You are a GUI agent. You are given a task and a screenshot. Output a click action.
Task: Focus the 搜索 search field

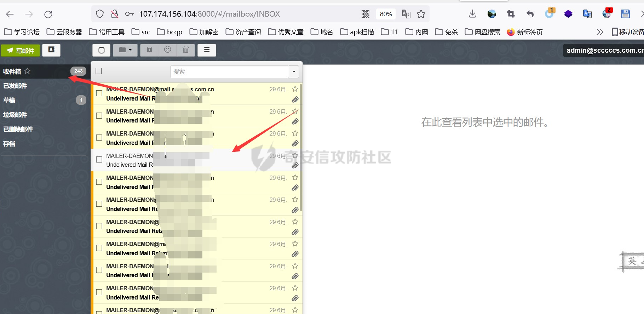click(229, 72)
